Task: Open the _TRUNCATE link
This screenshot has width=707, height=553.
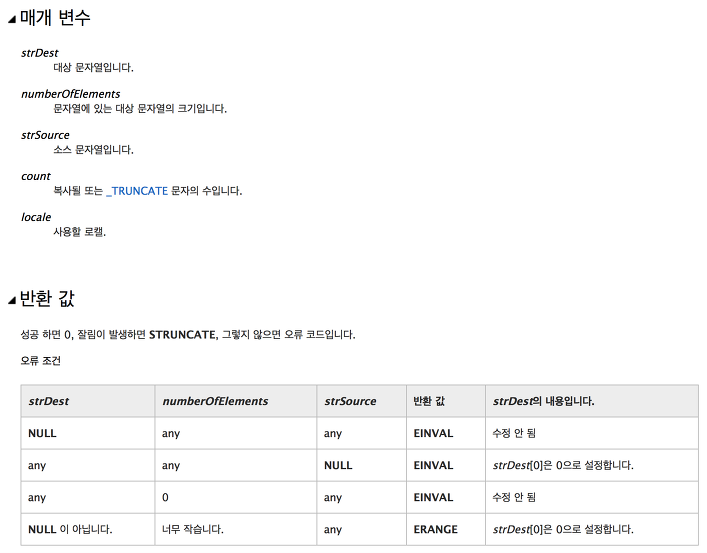Action: coord(137,191)
